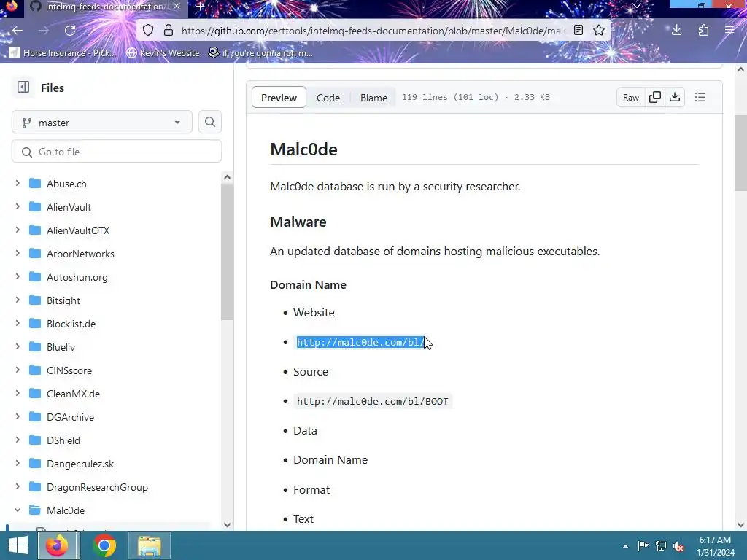This screenshot has height=560, width=747.
Task: Show hidden system tray icons
Action: pos(625,546)
